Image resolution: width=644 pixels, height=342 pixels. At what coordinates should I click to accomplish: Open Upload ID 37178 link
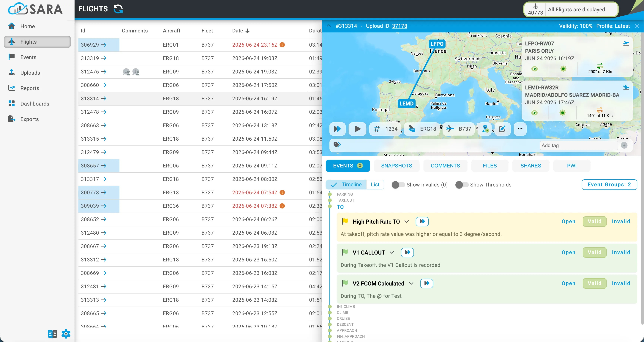pos(400,26)
